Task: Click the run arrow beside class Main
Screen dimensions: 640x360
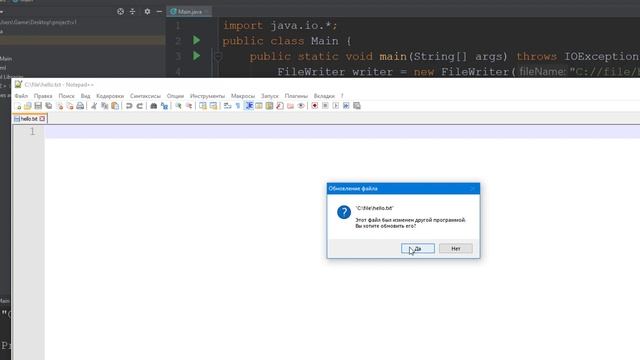Action: pos(197,40)
